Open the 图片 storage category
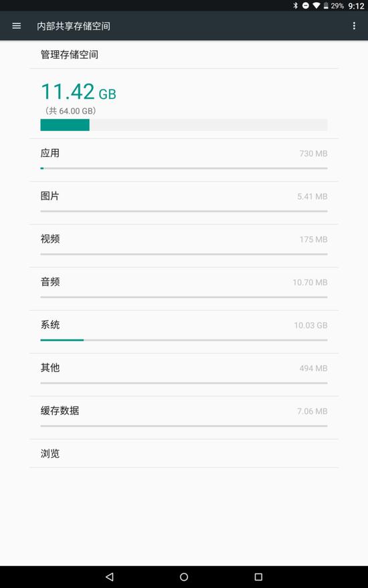 pos(184,203)
